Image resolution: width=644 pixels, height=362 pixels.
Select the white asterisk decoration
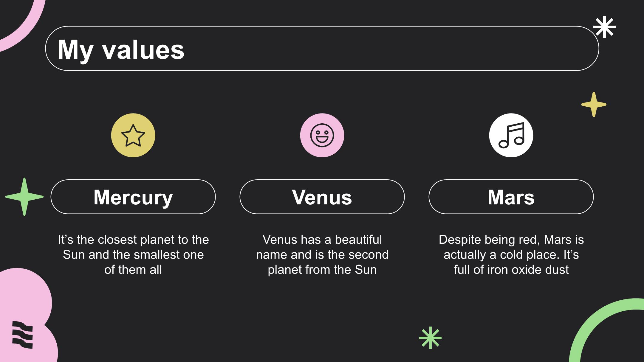point(604,27)
